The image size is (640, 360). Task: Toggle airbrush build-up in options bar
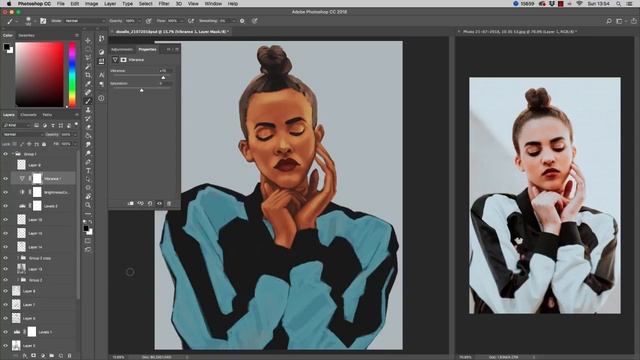pos(191,21)
